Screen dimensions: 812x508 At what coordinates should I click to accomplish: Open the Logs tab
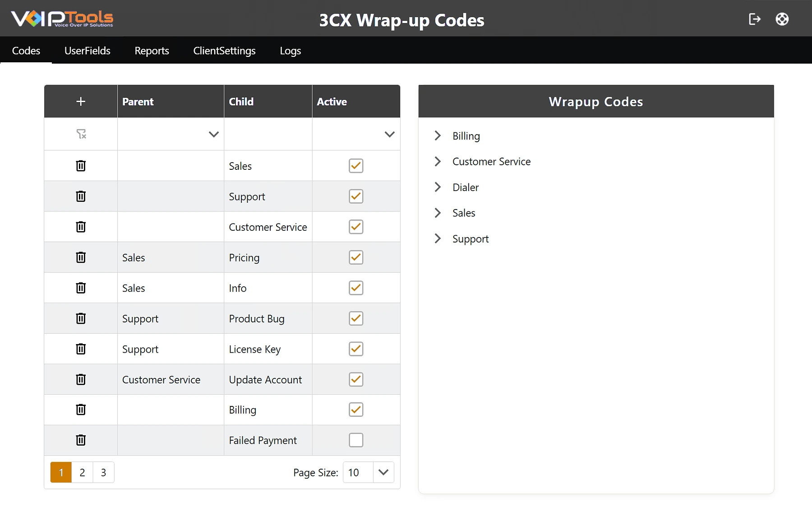(x=291, y=51)
